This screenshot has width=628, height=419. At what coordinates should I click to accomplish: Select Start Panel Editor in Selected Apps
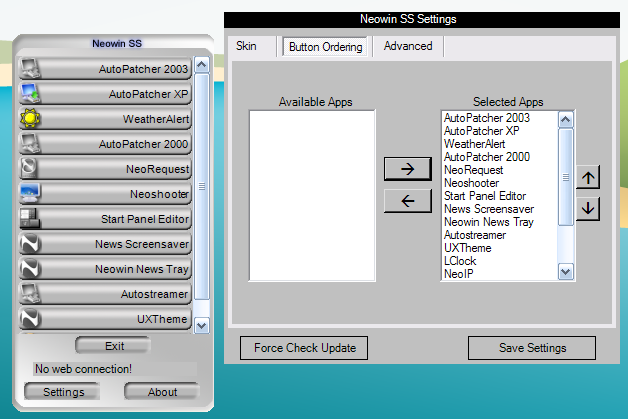499,196
